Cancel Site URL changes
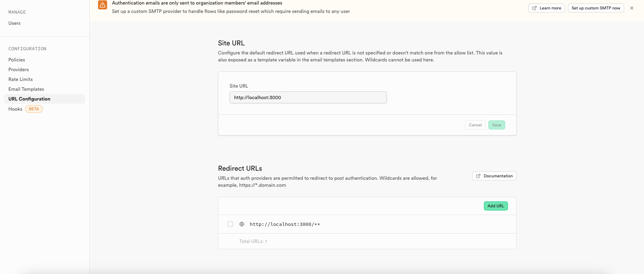Image resolution: width=644 pixels, height=274 pixels. 475,125
